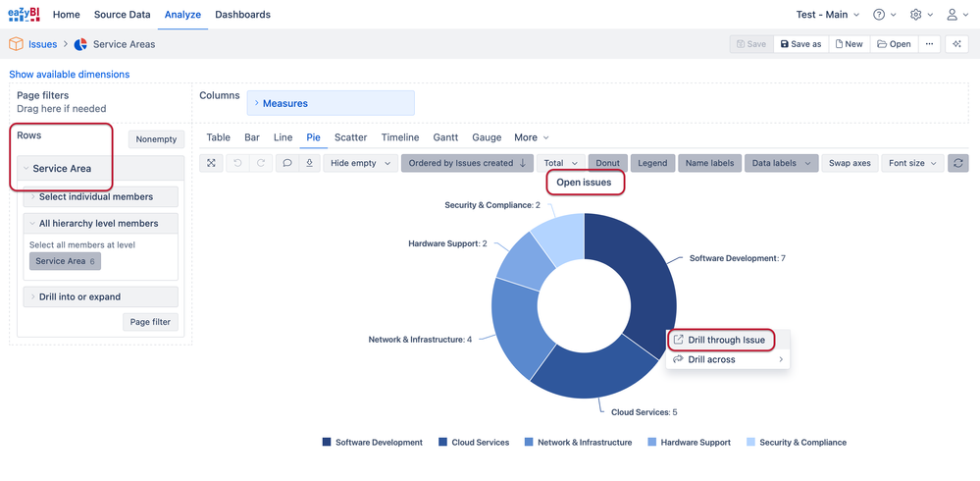Click the export download icon
980x481 pixels.
click(309, 163)
